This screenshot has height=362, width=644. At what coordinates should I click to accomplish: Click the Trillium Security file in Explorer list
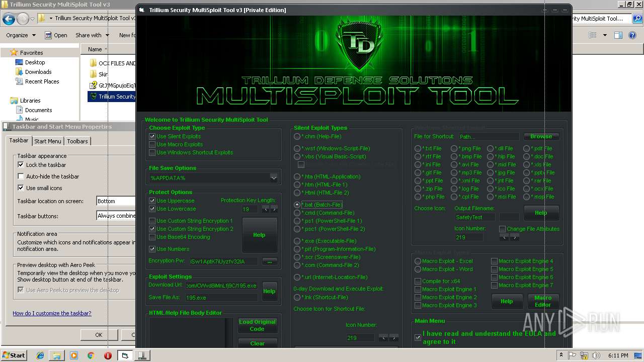112,97
